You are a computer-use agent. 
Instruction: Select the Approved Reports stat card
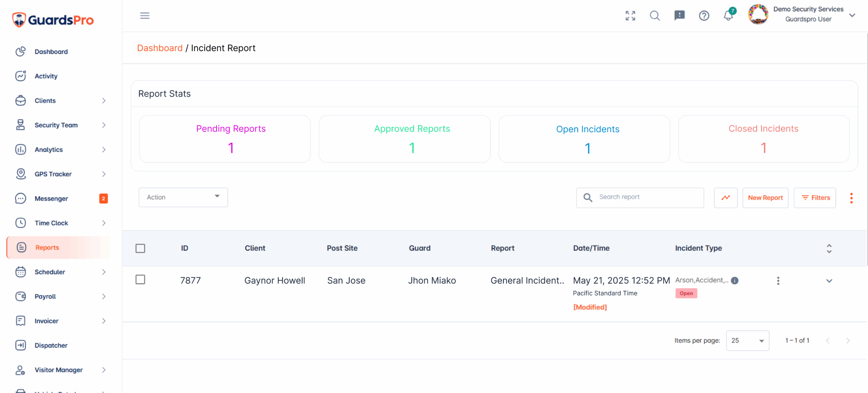404,139
